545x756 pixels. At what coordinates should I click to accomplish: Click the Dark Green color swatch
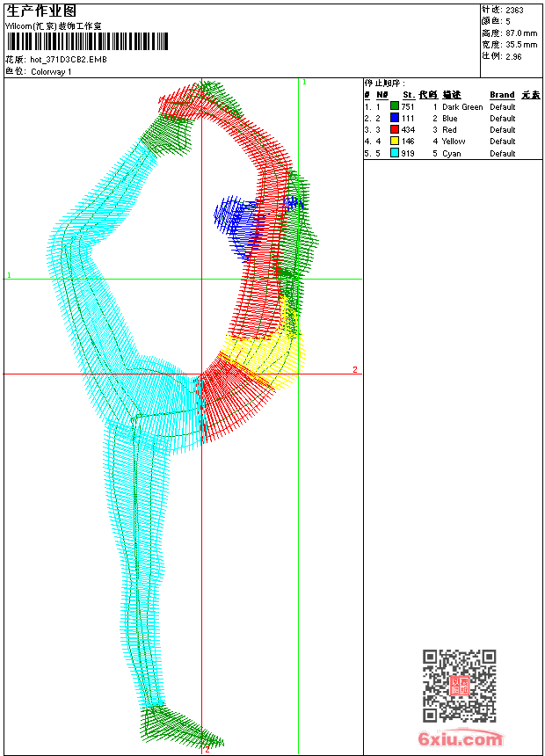tap(395, 106)
